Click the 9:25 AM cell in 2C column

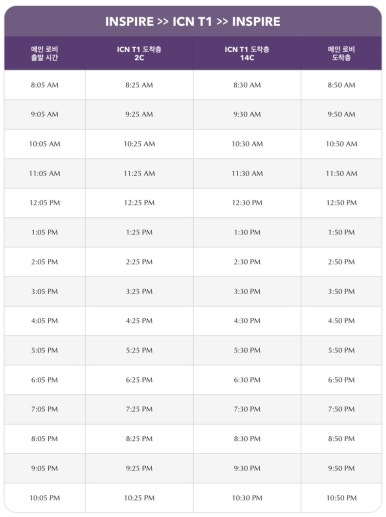(139, 114)
